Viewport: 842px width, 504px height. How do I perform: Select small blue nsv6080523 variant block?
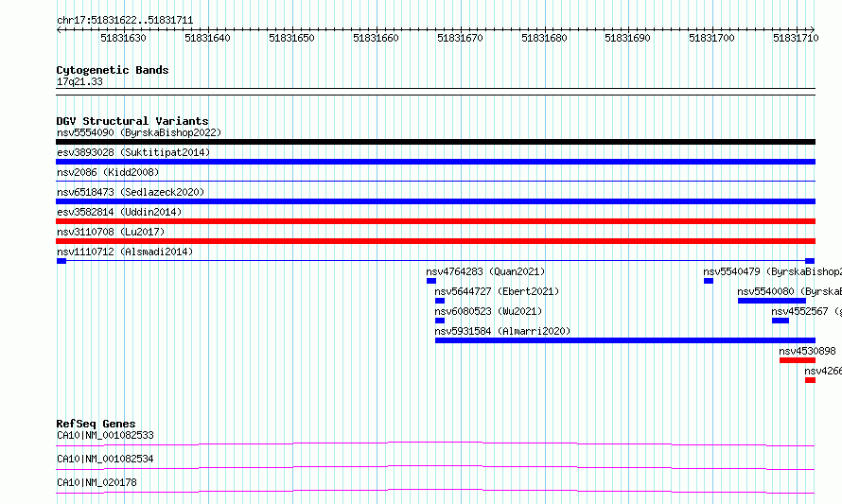pos(440,321)
